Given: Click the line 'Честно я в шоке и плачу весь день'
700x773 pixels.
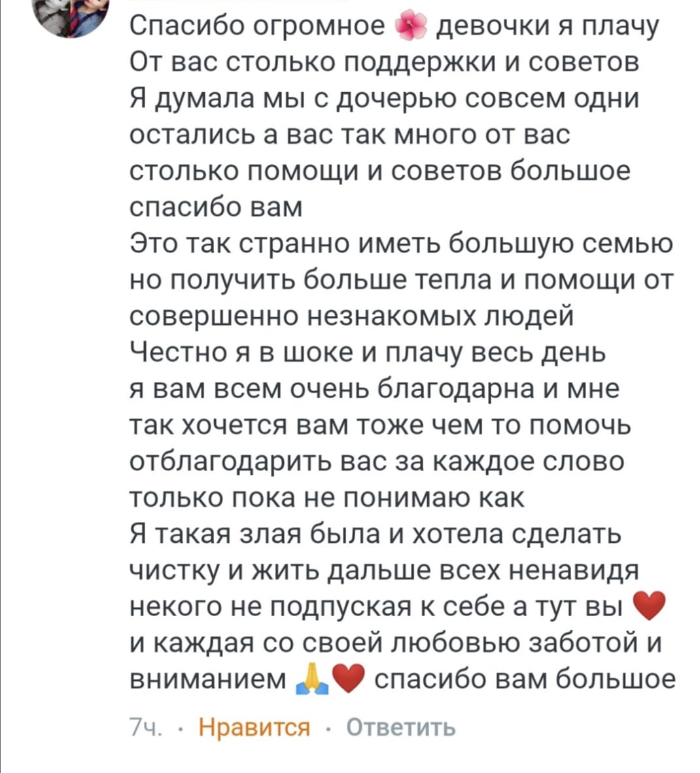Looking at the screenshot, I should click(x=368, y=353).
